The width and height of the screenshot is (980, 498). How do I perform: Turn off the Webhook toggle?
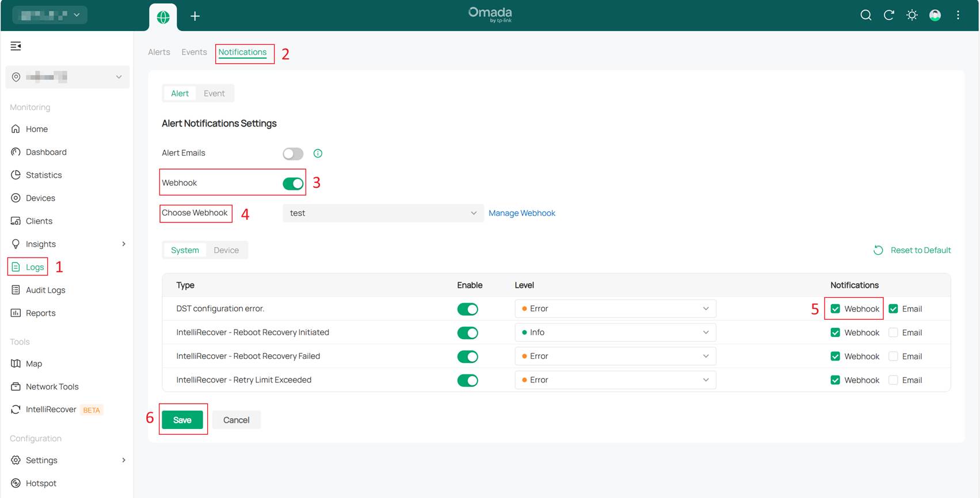click(x=293, y=183)
